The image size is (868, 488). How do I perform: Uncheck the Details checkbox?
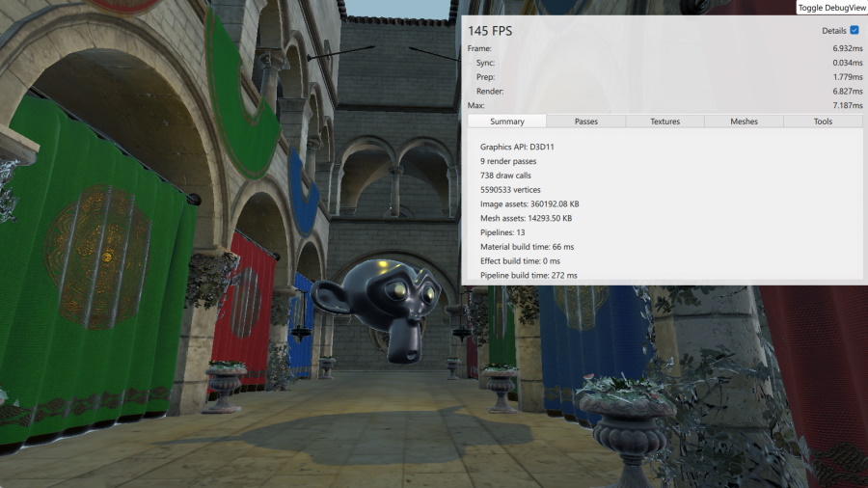(x=854, y=31)
